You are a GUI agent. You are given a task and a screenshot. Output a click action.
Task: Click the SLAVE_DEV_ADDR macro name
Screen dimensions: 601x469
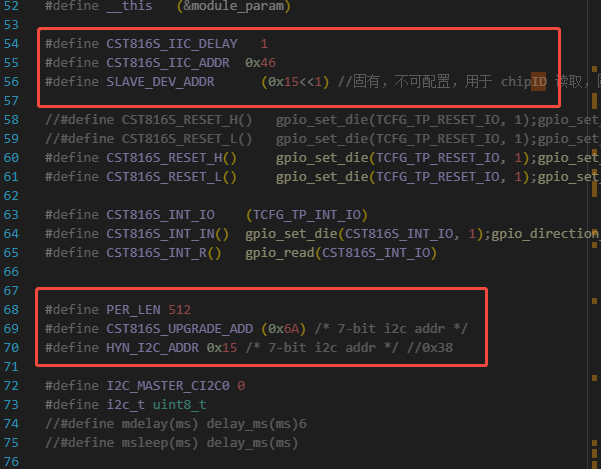(x=160, y=82)
